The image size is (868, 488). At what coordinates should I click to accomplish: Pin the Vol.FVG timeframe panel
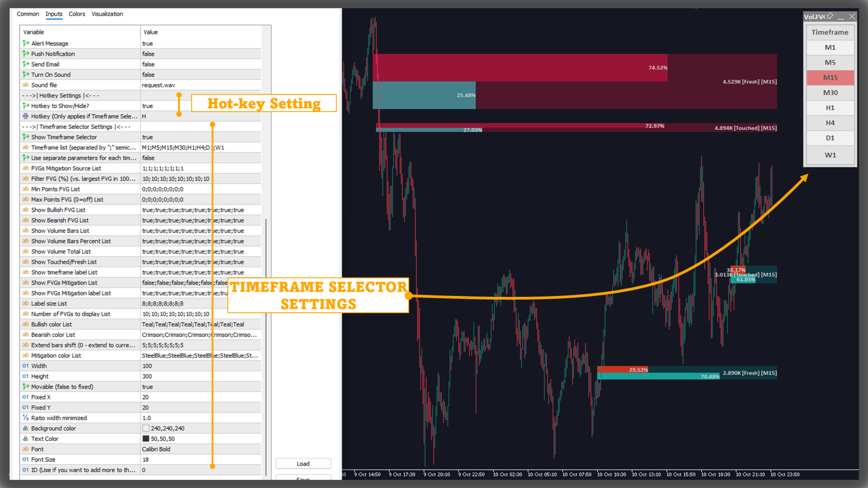coord(830,16)
